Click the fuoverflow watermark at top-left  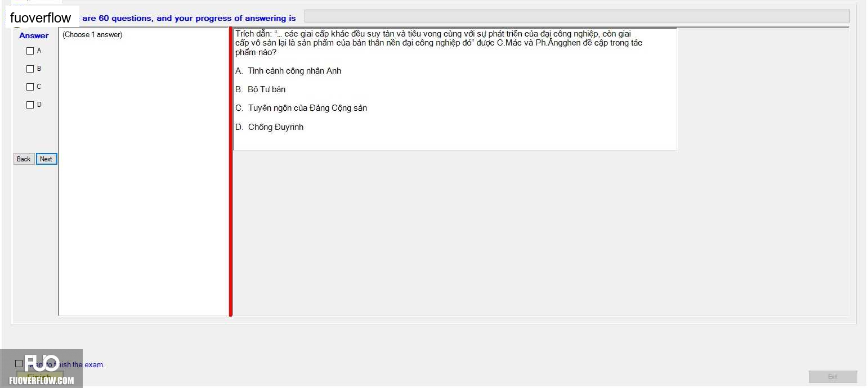41,17
